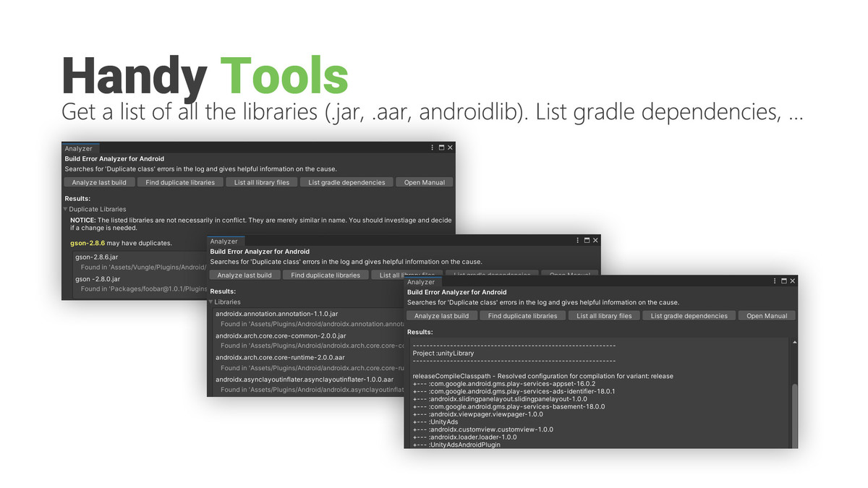Click the float window icon on the leftmost Analyzer
The image size is (868, 488).
[441, 147]
